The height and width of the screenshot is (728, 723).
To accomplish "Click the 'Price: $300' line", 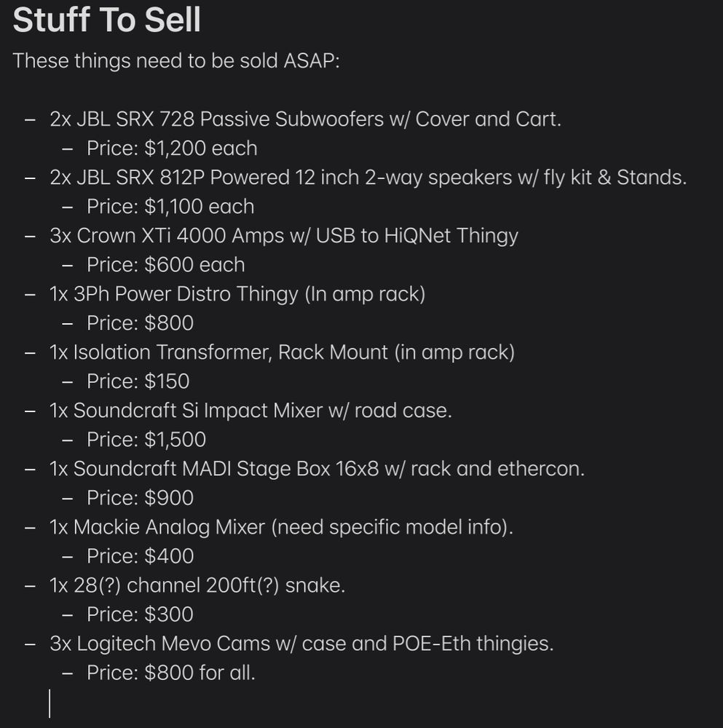I will pos(140,614).
